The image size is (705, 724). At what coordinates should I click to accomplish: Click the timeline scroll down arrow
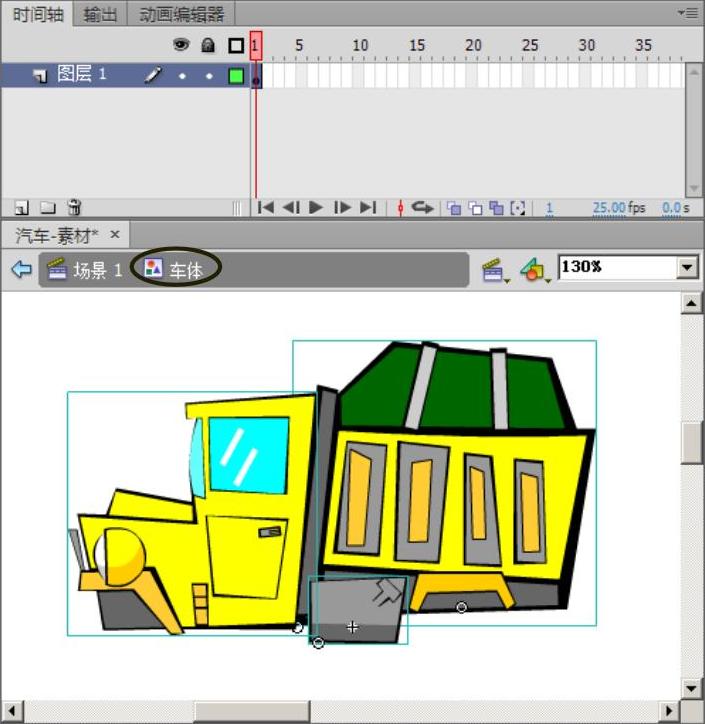pos(693,188)
